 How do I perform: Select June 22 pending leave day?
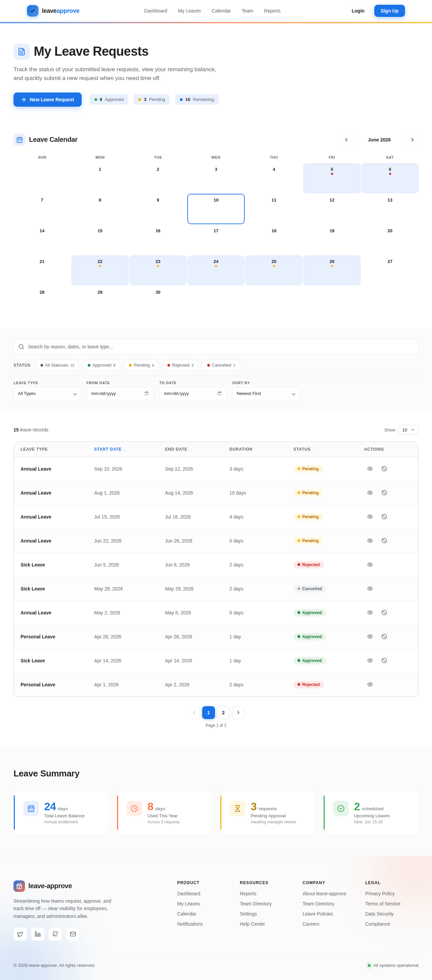[x=100, y=270]
